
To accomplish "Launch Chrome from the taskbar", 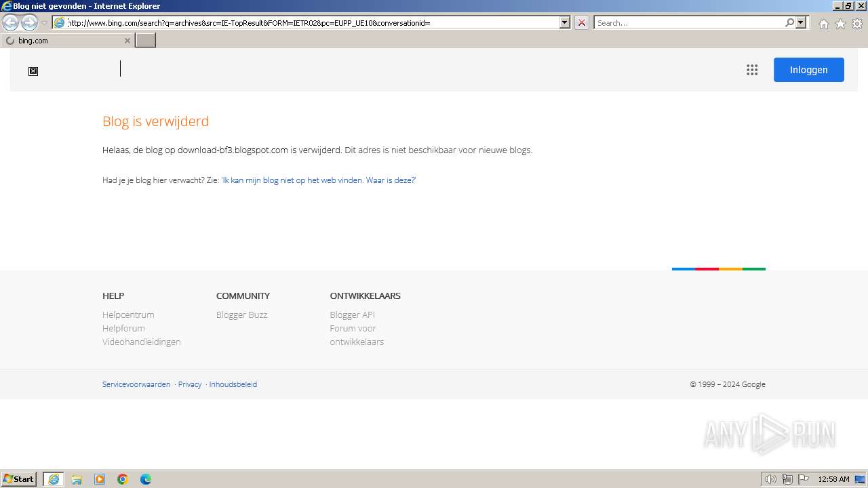I will (123, 479).
